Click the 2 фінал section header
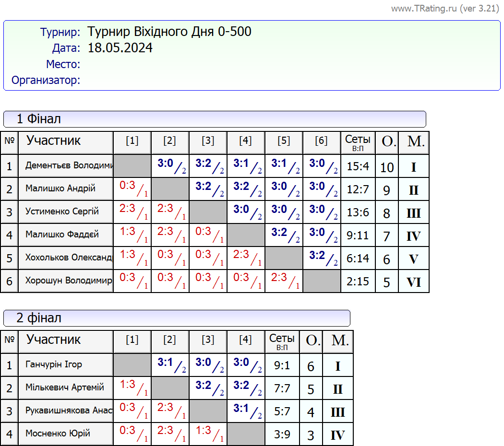This screenshot has width=504, height=446. tap(176, 318)
